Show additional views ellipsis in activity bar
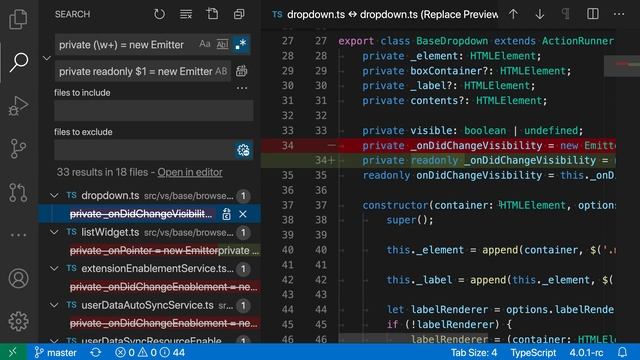 pos(18,235)
